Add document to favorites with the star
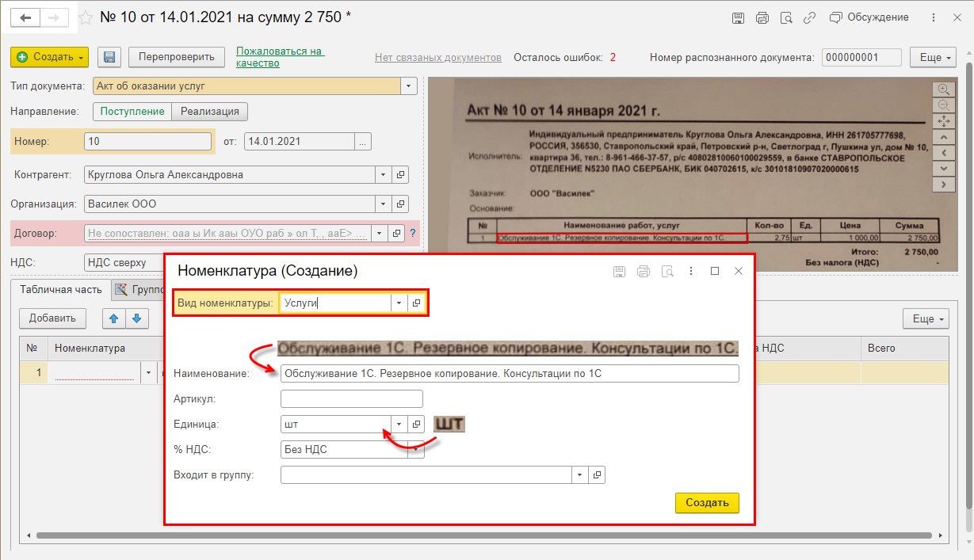 (86, 17)
